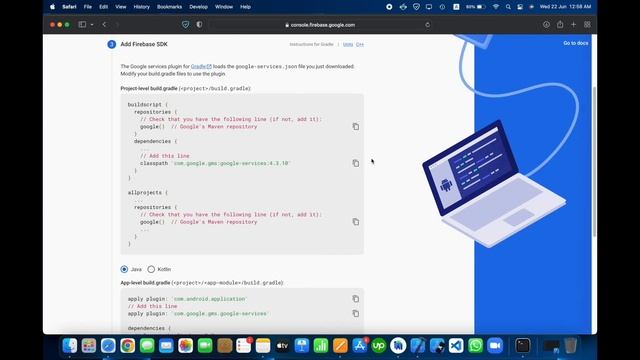Select the Kotlin radio button
The height and width of the screenshot is (360, 640).
[151, 269]
